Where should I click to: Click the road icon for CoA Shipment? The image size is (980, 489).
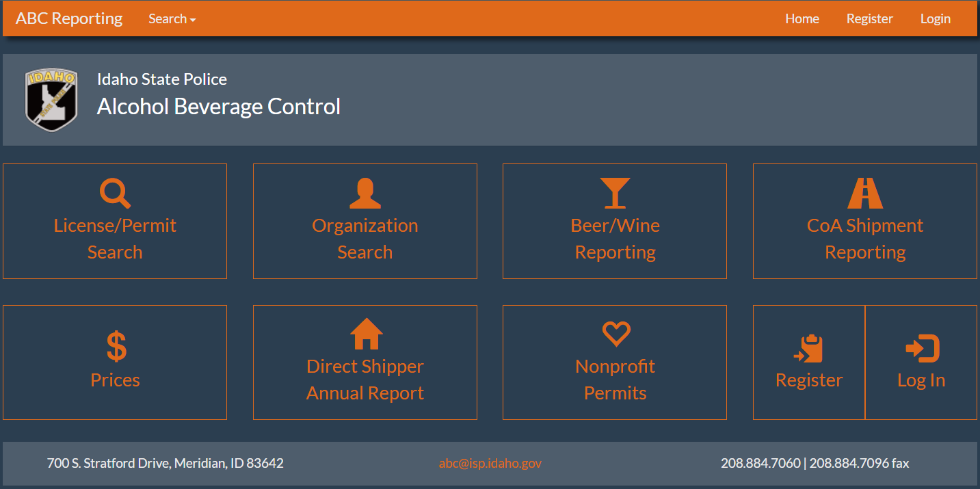coord(864,193)
